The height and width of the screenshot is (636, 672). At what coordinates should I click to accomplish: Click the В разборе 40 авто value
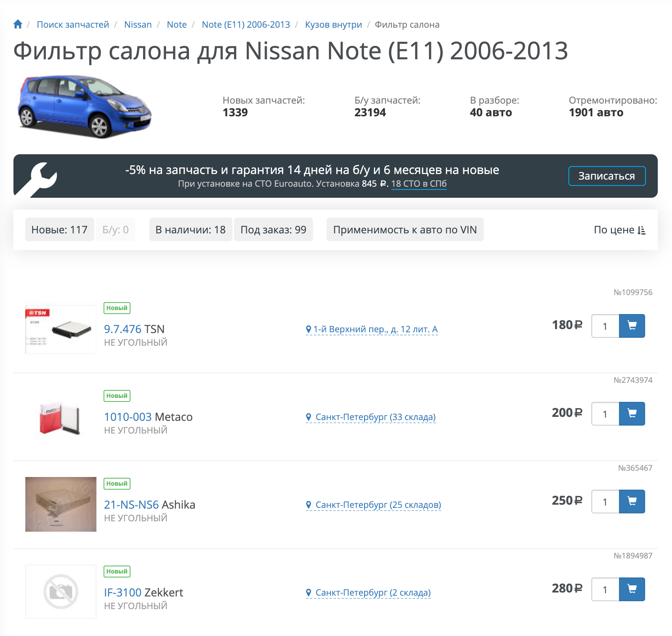(x=491, y=113)
